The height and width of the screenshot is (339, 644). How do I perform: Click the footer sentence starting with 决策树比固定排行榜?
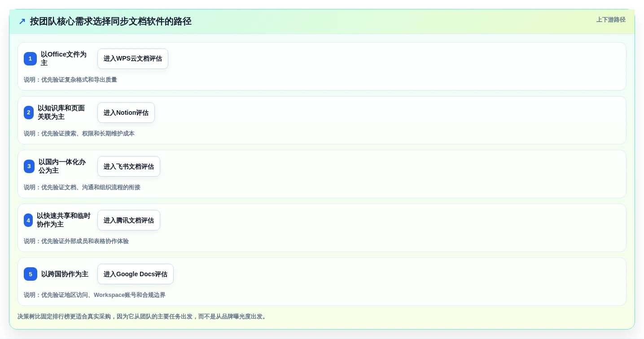click(143, 317)
